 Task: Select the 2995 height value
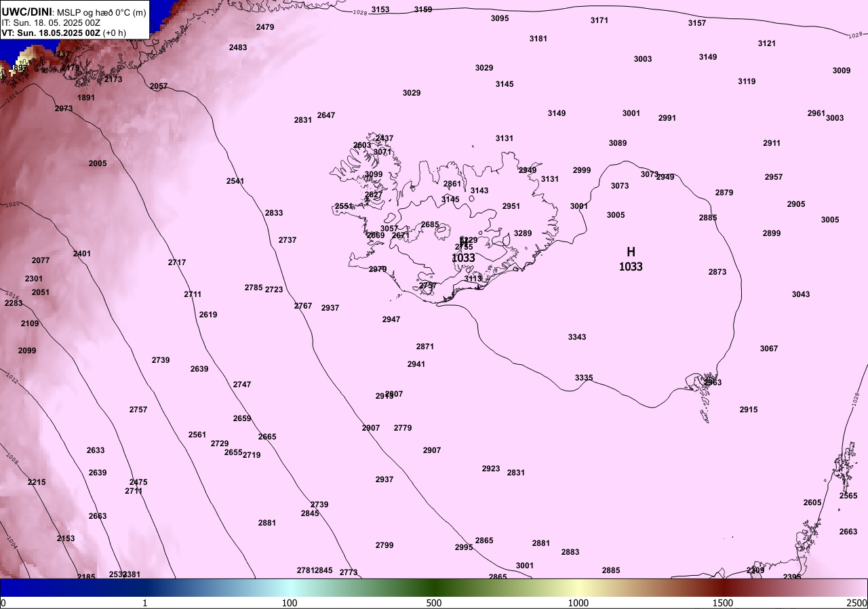tap(464, 547)
